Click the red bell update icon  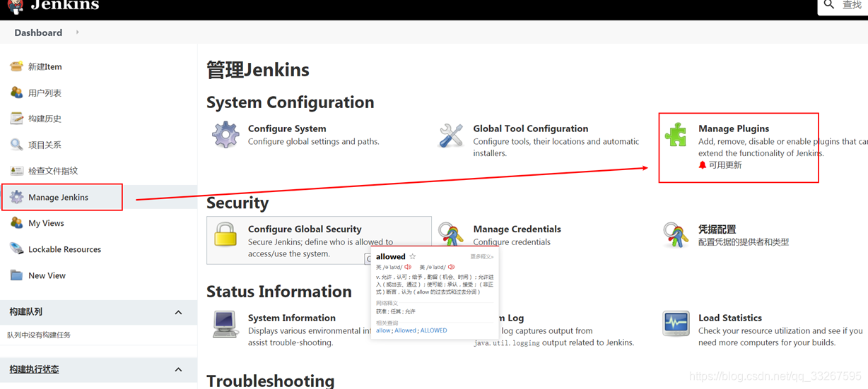(x=702, y=165)
